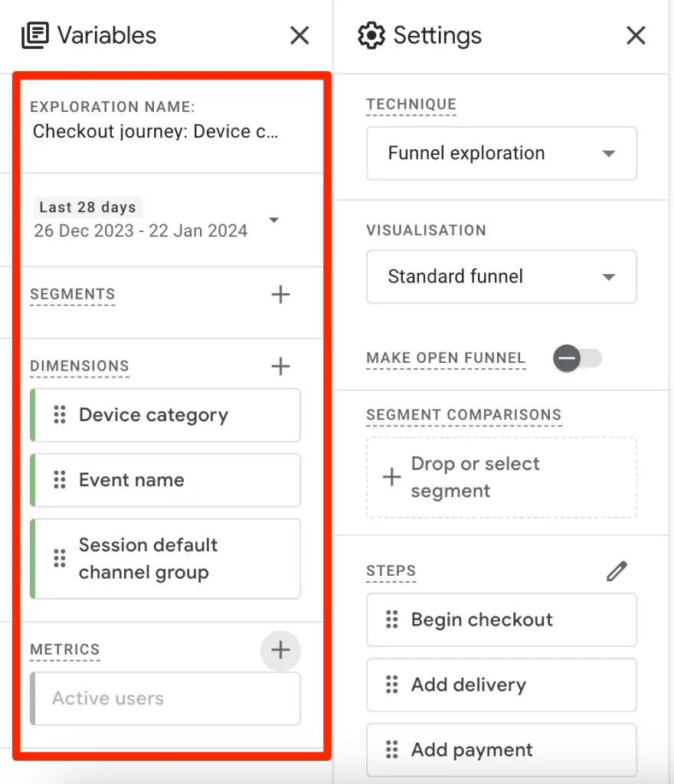Click the Active users metric placeholder
This screenshot has width=674, height=784.
165,698
